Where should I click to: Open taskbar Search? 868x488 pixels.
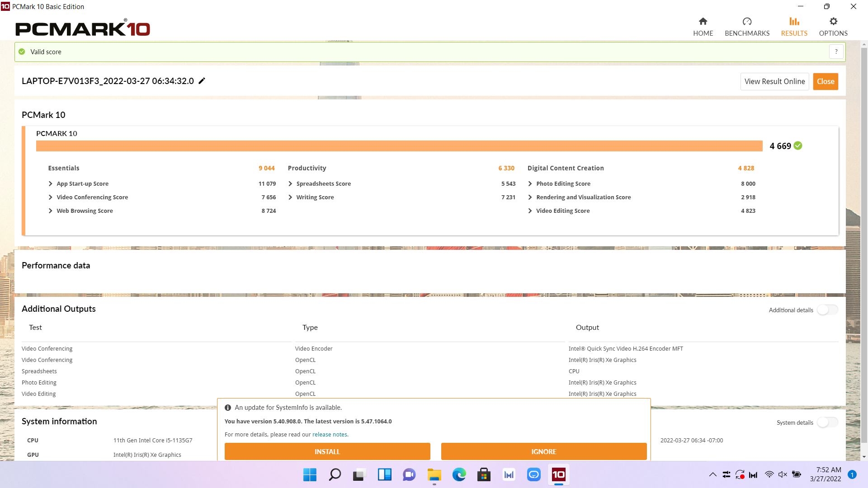(x=335, y=474)
